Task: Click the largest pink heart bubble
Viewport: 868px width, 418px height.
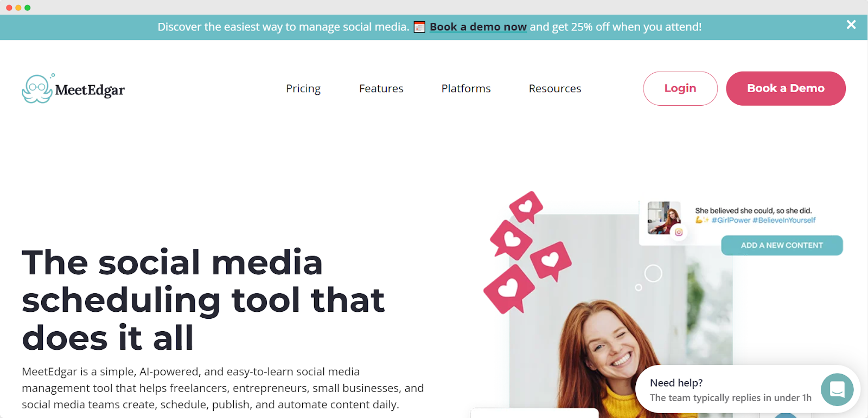Action: pyautogui.click(x=509, y=289)
